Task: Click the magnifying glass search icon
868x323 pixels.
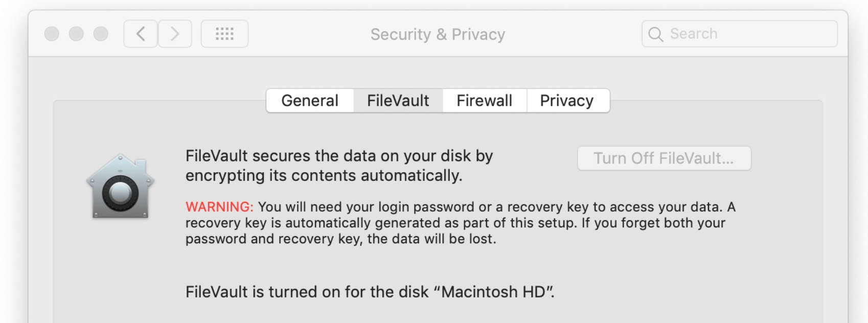Action: 655,34
